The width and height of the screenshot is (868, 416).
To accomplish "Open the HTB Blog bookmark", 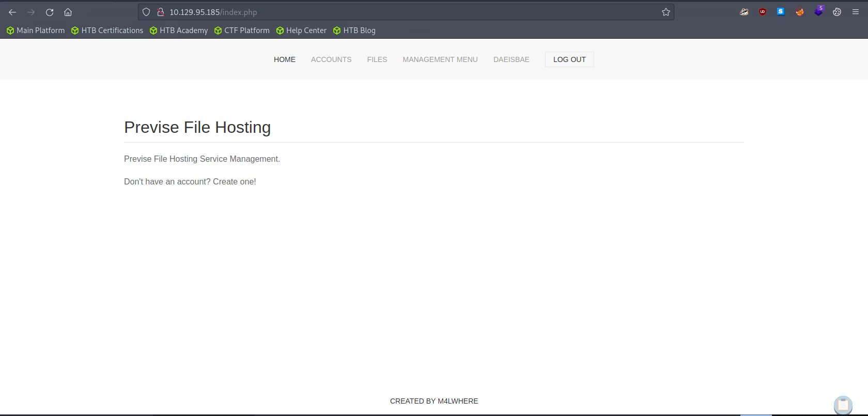I will click(354, 30).
